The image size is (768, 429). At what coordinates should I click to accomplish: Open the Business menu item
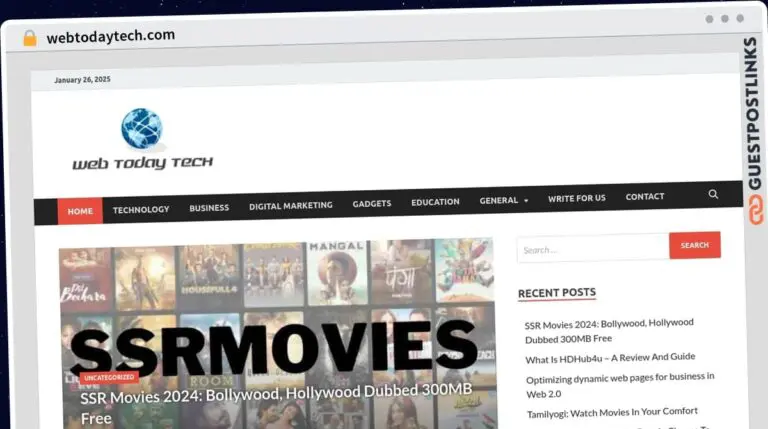pyautogui.click(x=209, y=208)
